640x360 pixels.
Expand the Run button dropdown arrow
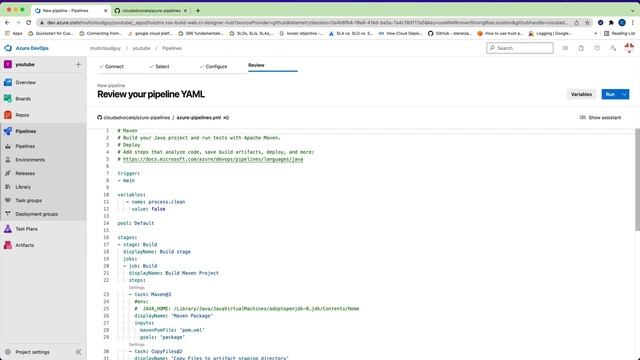624,94
